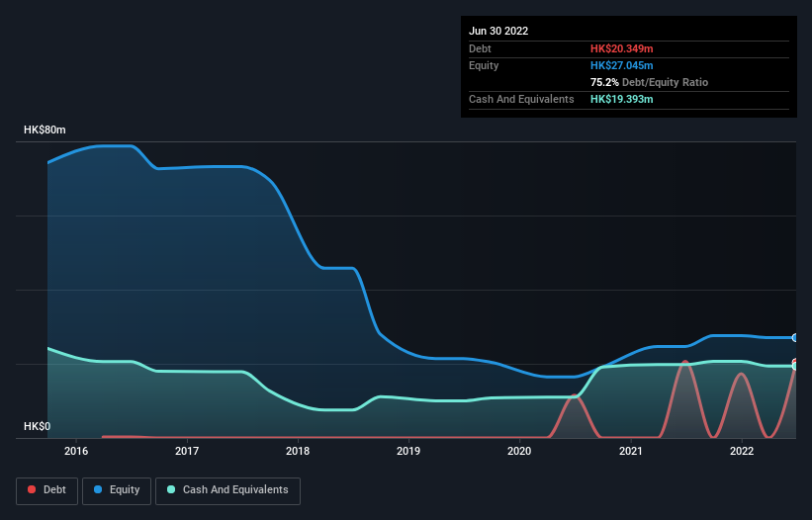Image resolution: width=812 pixels, height=520 pixels.
Task: Click the 2020 x-axis label
Action: click(519, 451)
